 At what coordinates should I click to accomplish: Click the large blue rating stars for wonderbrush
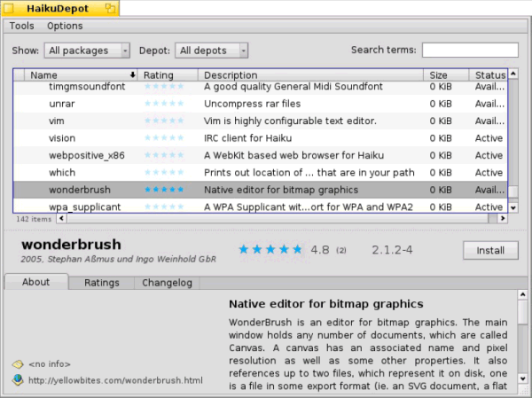[271, 250]
